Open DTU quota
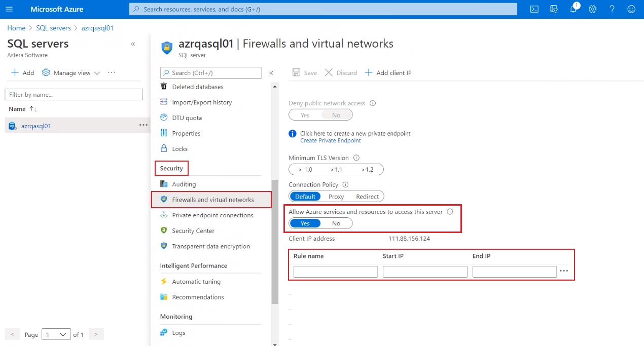This screenshot has height=346, width=644. (x=187, y=118)
